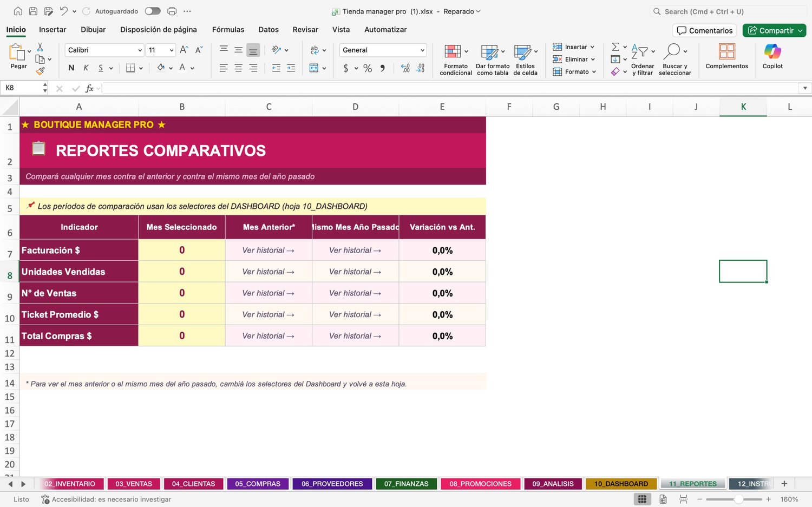The width and height of the screenshot is (812, 507).
Task: Toggle right text alignment
Action: [x=253, y=68]
